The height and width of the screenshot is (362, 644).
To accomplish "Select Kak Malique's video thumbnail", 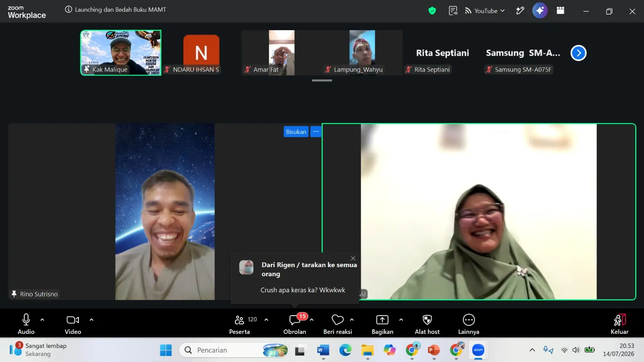I will tap(121, 53).
